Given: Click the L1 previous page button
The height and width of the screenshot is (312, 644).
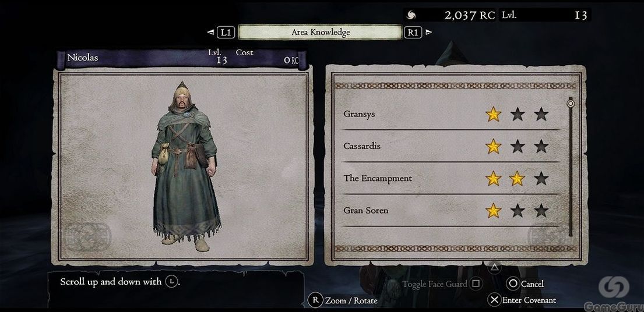Looking at the screenshot, I should [x=226, y=33].
